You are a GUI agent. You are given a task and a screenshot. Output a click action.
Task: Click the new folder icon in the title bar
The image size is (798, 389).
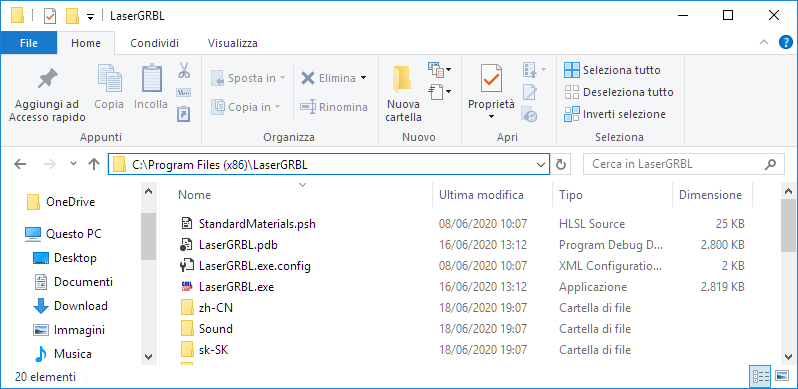click(x=72, y=16)
